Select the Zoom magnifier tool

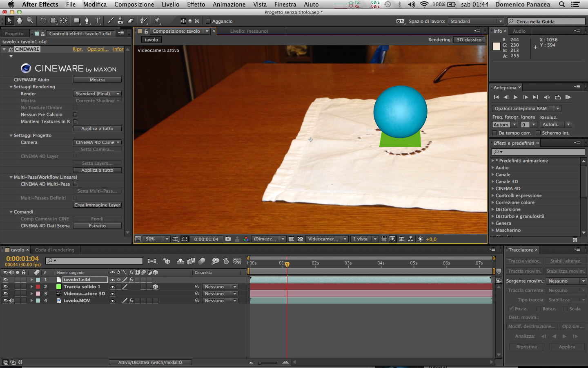30,20
